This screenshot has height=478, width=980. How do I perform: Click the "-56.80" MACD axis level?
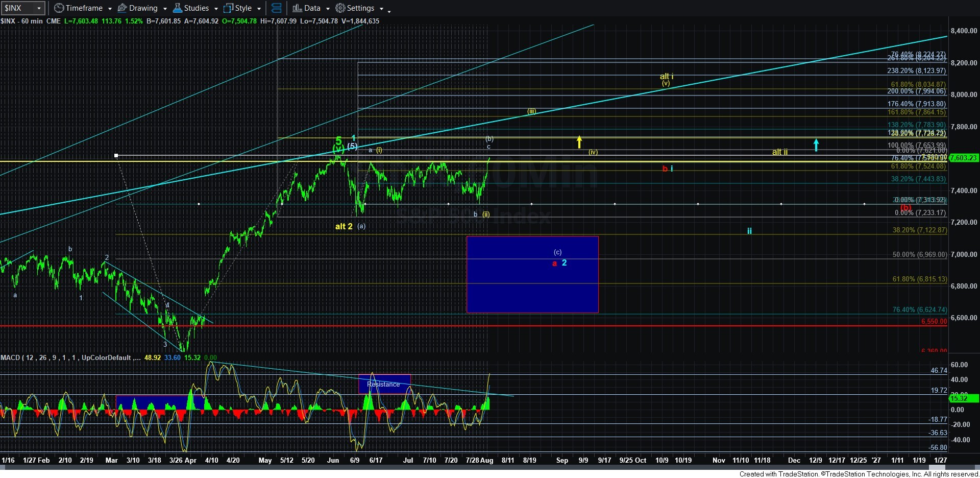938,447
